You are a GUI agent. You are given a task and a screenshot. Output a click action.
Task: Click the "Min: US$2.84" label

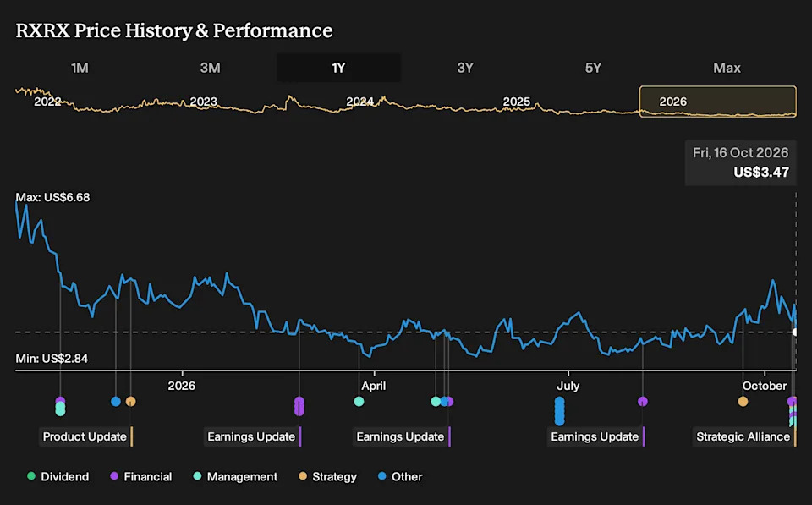pyautogui.click(x=52, y=359)
